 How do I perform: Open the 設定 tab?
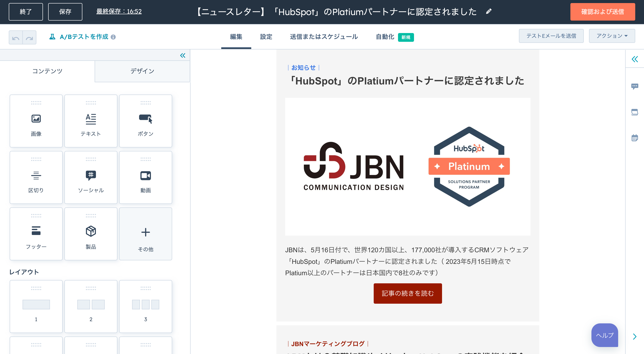pyautogui.click(x=266, y=37)
